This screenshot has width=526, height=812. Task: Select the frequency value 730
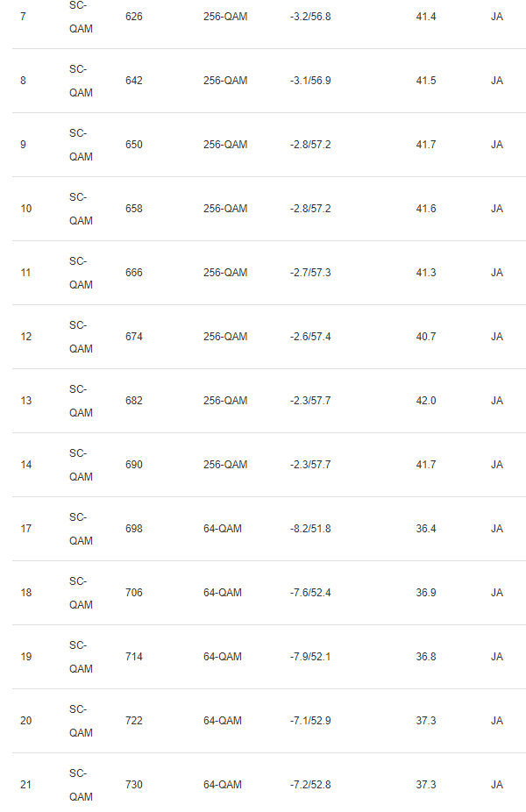tap(134, 785)
